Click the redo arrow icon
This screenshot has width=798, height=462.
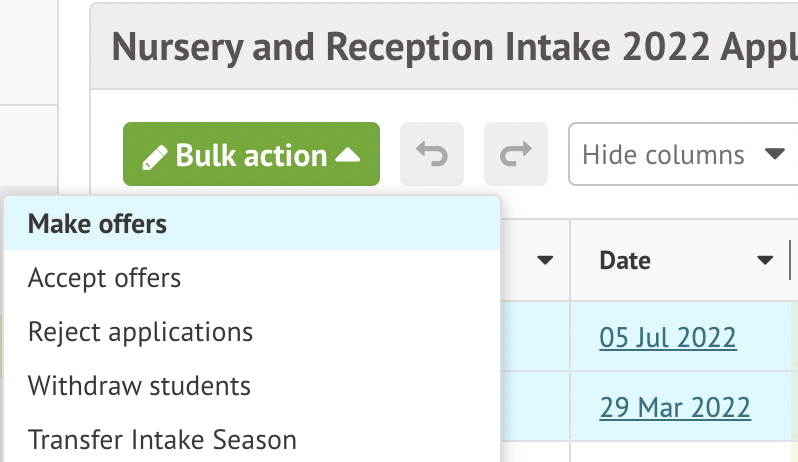[x=515, y=155]
